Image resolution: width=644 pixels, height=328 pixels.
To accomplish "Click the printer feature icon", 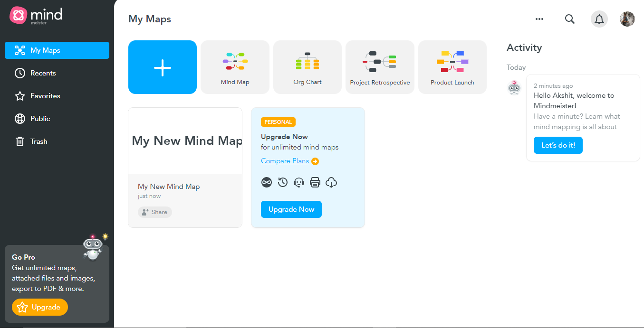I will coord(315,182).
